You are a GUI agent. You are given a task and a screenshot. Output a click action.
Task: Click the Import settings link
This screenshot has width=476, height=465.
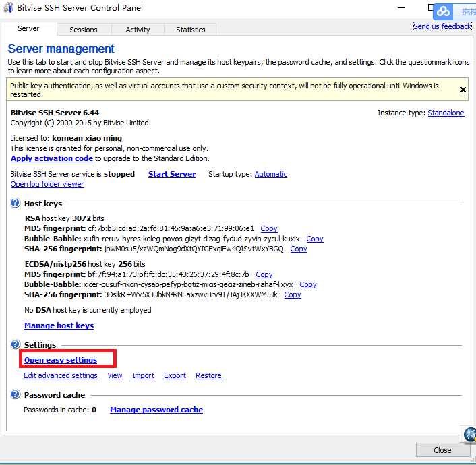144,375
